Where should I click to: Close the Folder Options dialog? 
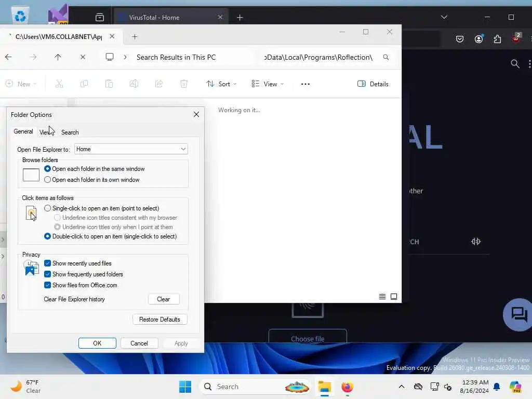[x=196, y=114]
